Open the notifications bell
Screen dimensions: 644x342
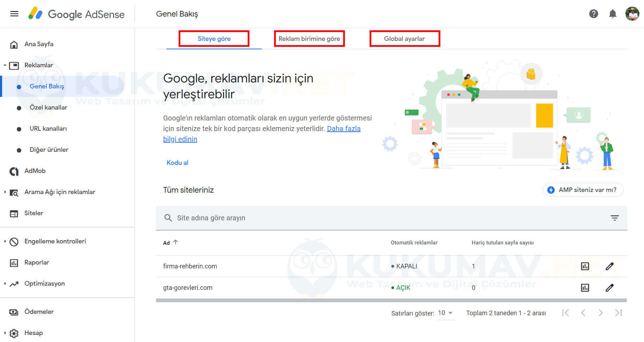pyautogui.click(x=613, y=14)
